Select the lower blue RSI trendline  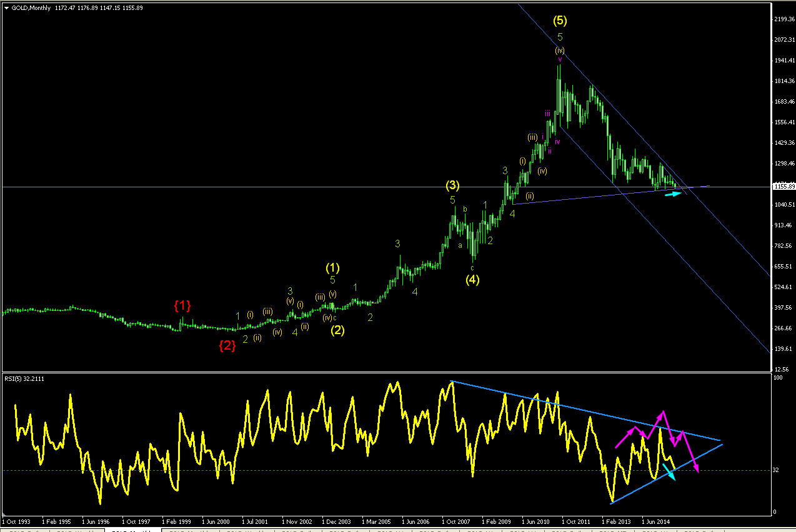666,473
